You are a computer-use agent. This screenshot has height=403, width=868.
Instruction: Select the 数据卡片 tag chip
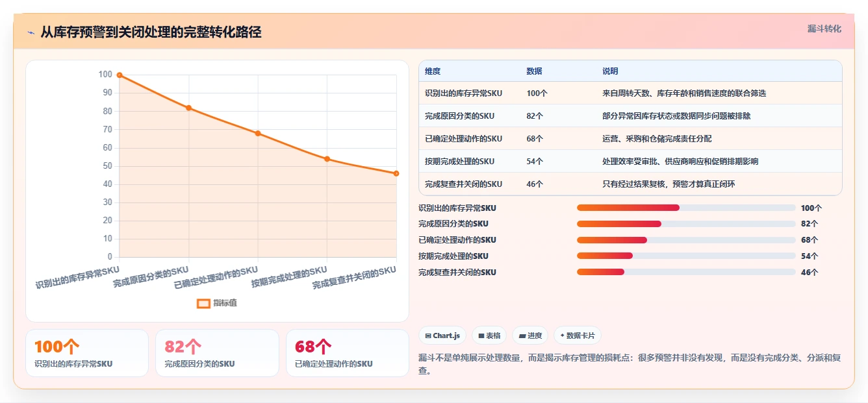578,336
